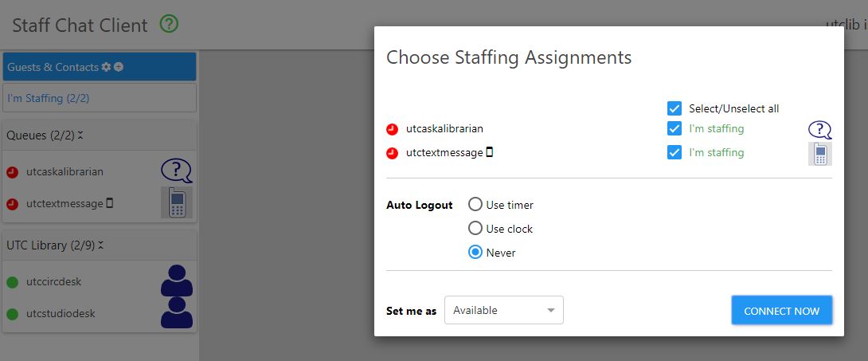Viewport: 868px width, 361px height.
Task: Open Guests & Contacts settings gear
Action: pos(107,67)
